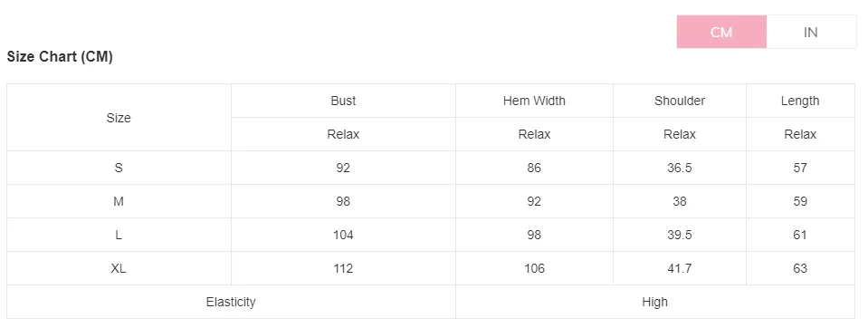The image size is (868, 328).
Task: Click the bust value 104 for L
Action: (343, 235)
